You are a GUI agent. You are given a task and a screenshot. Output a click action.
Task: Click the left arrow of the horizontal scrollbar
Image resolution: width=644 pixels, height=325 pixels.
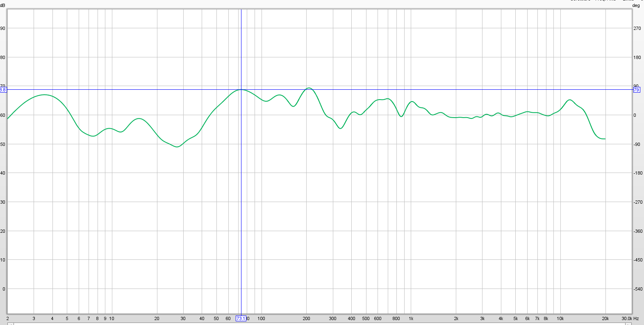(11, 323)
